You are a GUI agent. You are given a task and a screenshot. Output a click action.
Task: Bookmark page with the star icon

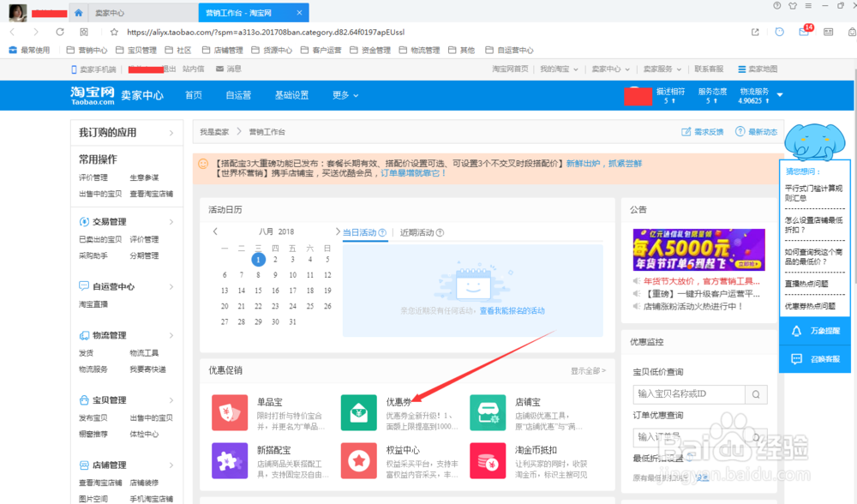click(x=114, y=32)
